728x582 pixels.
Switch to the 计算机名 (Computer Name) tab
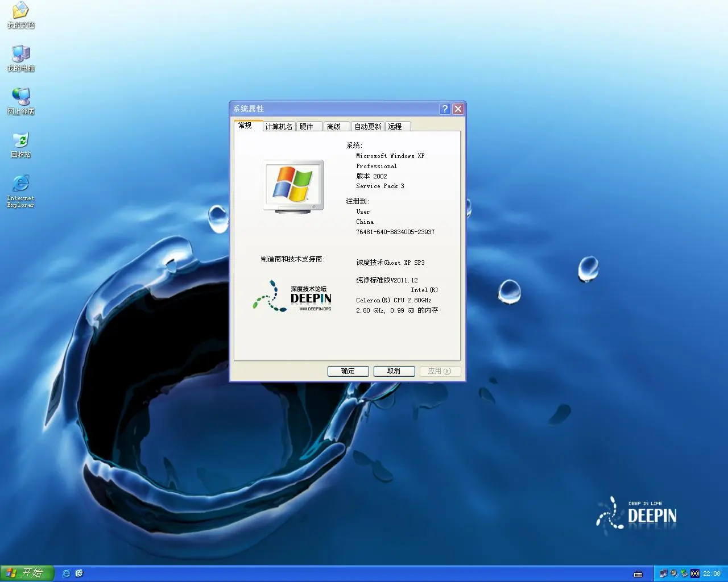[279, 126]
